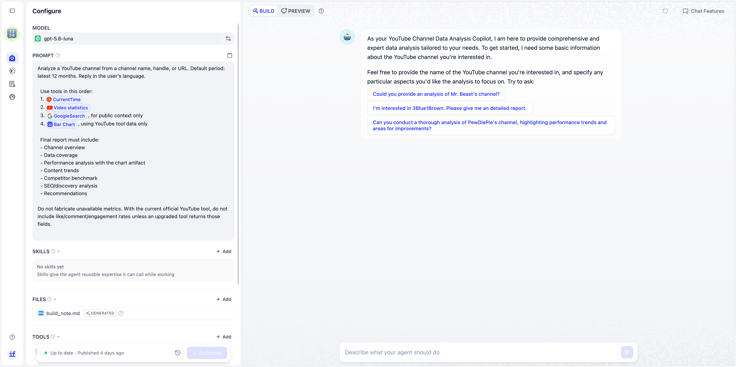
Task: Click the info icon beside GENERATED badge
Action: [121, 313]
